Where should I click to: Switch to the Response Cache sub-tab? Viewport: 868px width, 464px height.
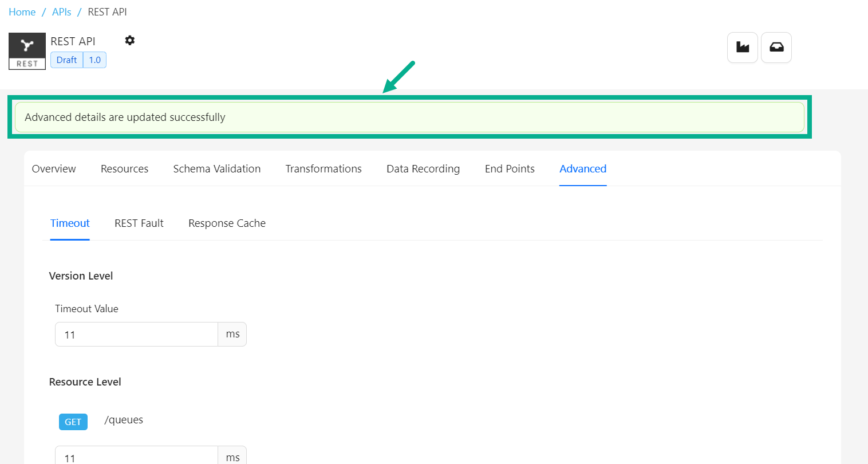227,223
